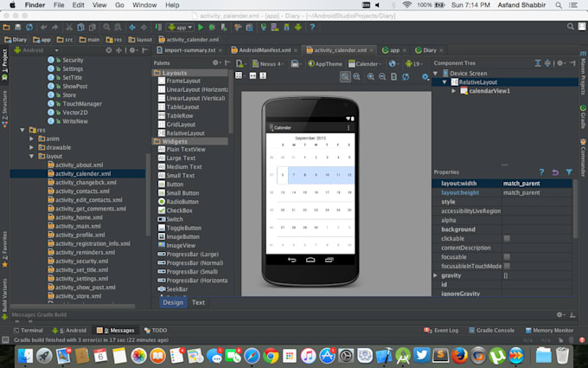Open the File menu
Viewport: 588px width, 368px height.
tap(59, 5)
